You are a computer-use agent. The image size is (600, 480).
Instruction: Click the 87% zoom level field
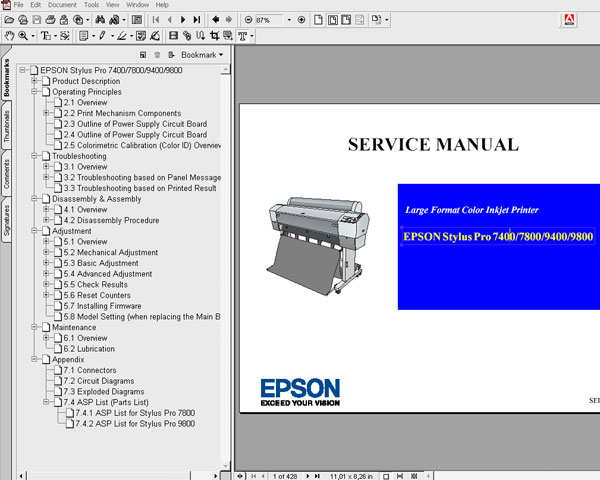[269, 20]
